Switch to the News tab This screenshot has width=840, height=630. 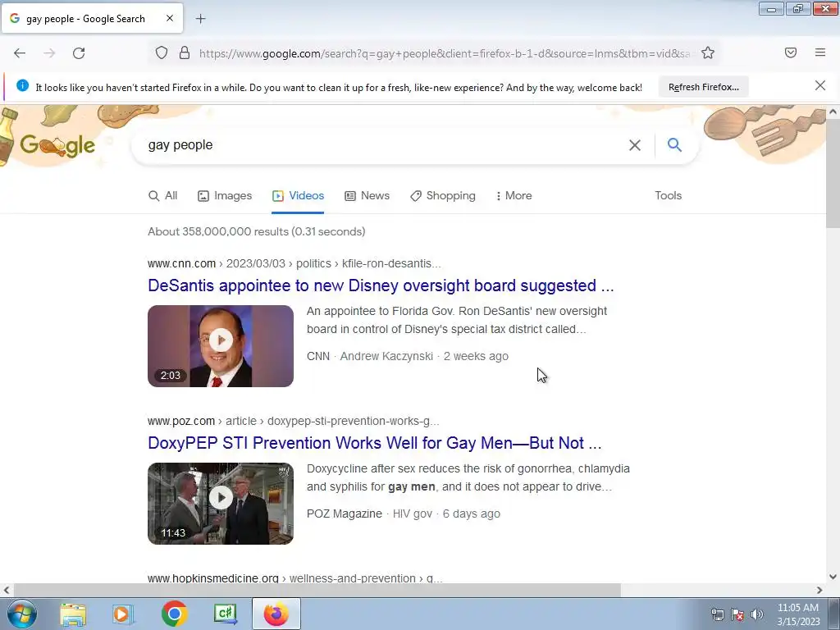point(367,196)
